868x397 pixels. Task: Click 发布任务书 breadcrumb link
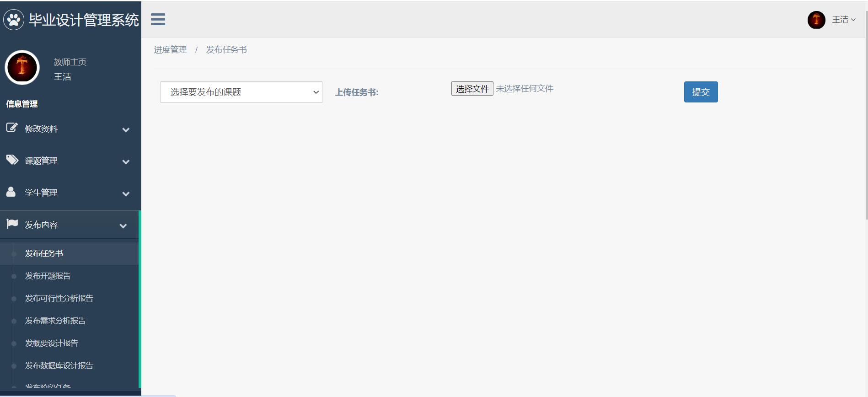226,50
